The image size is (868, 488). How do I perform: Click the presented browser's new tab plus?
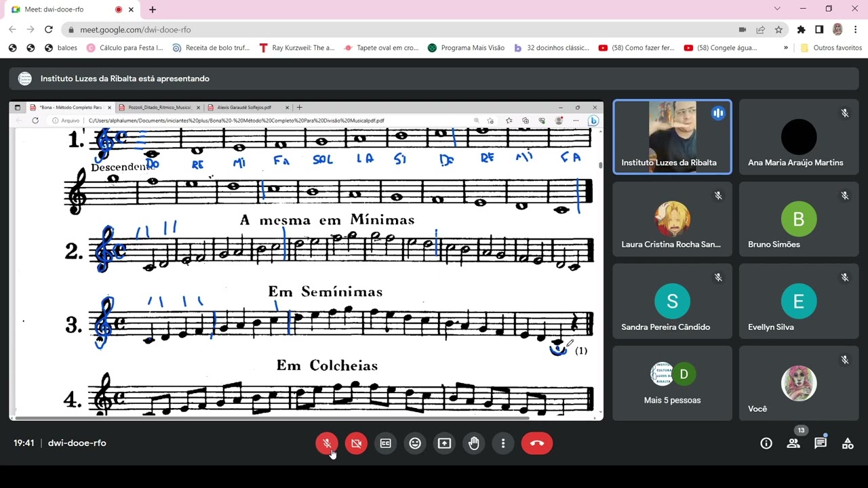(x=299, y=107)
